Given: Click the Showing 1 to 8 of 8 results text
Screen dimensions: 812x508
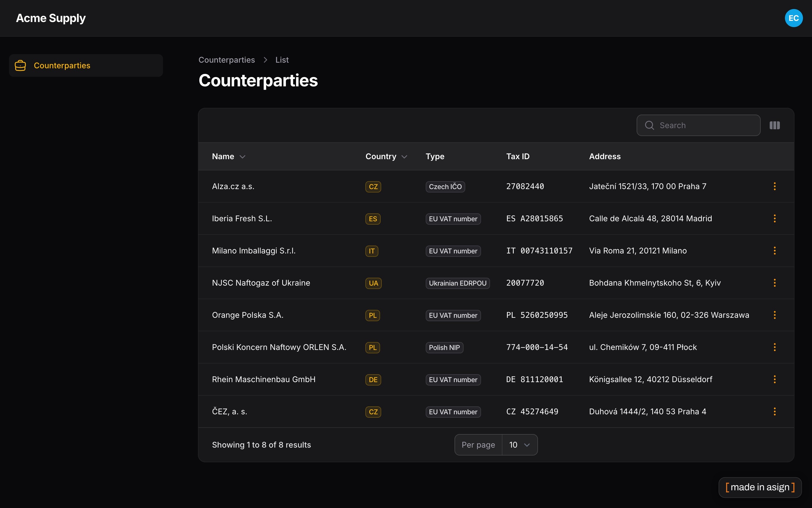Looking at the screenshot, I should [261, 445].
